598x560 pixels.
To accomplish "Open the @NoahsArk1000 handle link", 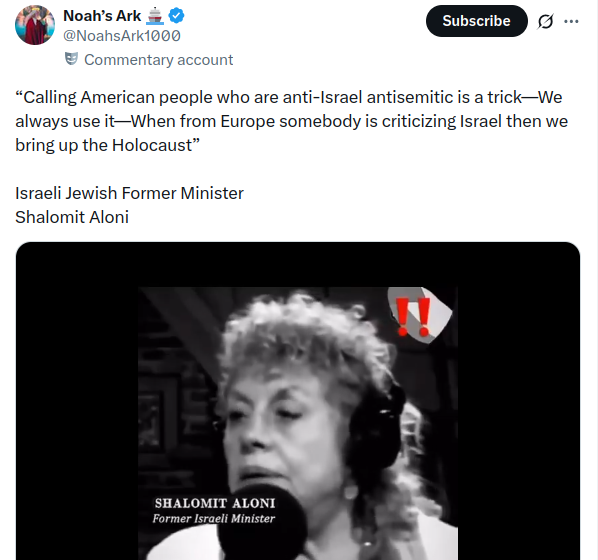I will pos(122,36).
